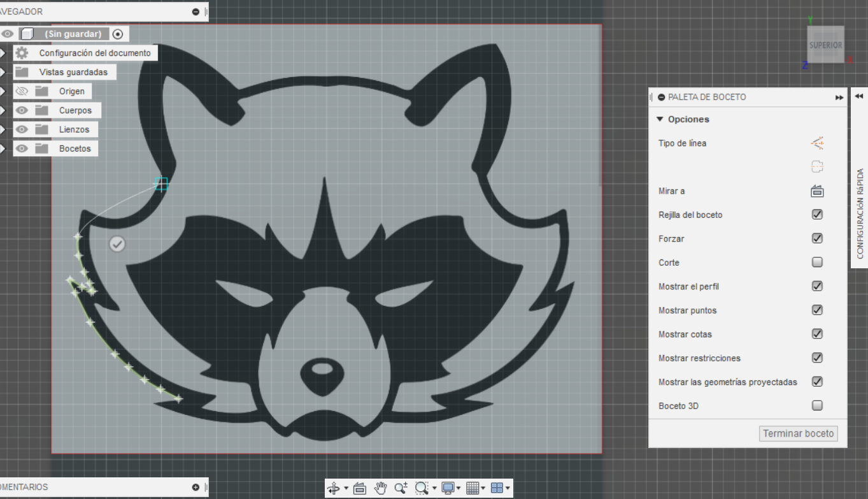Select the Zoom Window tool
Image resolution: width=868 pixels, height=499 pixels.
click(x=421, y=488)
